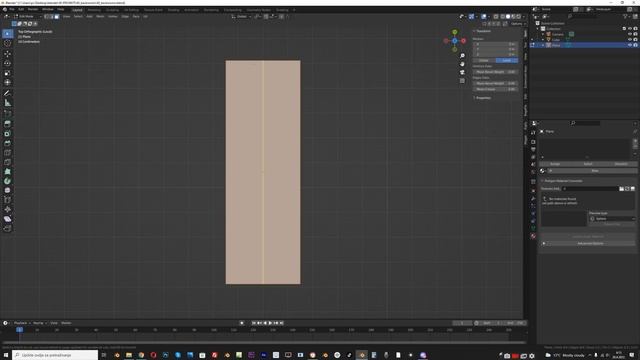Open the shading options dropdown arrow

pyautogui.click(x=524, y=17)
